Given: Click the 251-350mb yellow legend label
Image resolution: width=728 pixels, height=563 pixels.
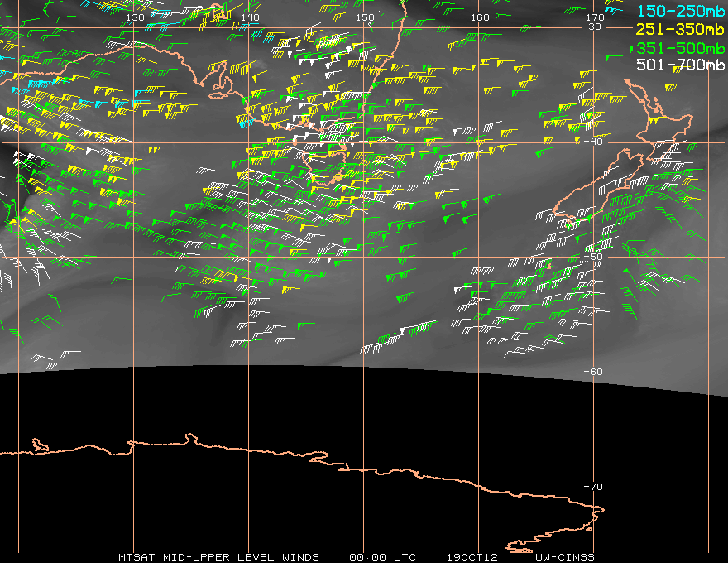Looking at the screenshot, I should coord(680,29).
